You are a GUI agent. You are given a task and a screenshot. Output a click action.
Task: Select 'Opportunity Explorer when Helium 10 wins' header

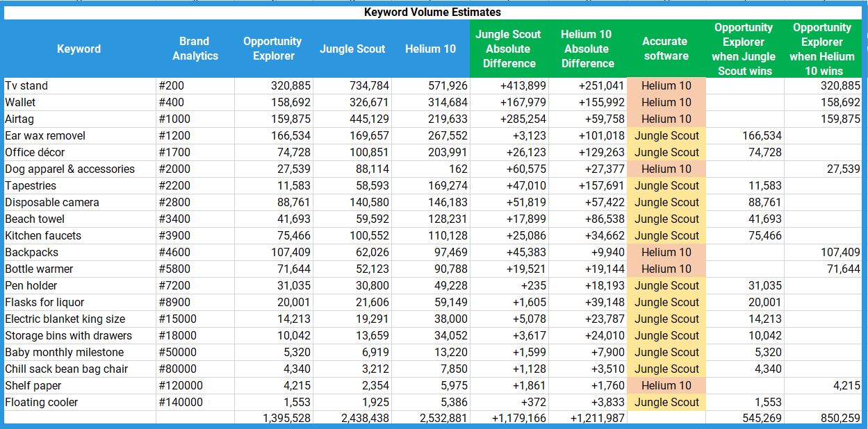point(823,49)
